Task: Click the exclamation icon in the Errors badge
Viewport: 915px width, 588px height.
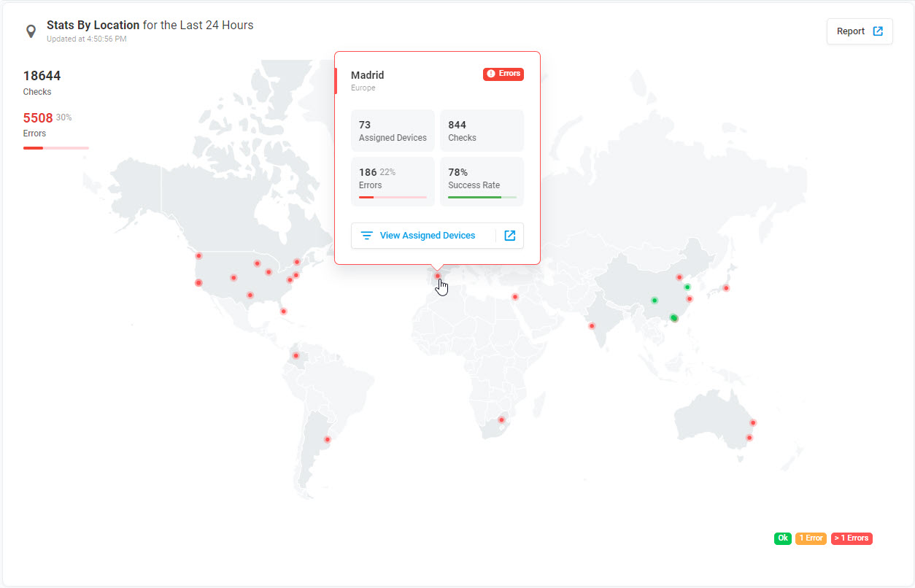Action: click(491, 74)
